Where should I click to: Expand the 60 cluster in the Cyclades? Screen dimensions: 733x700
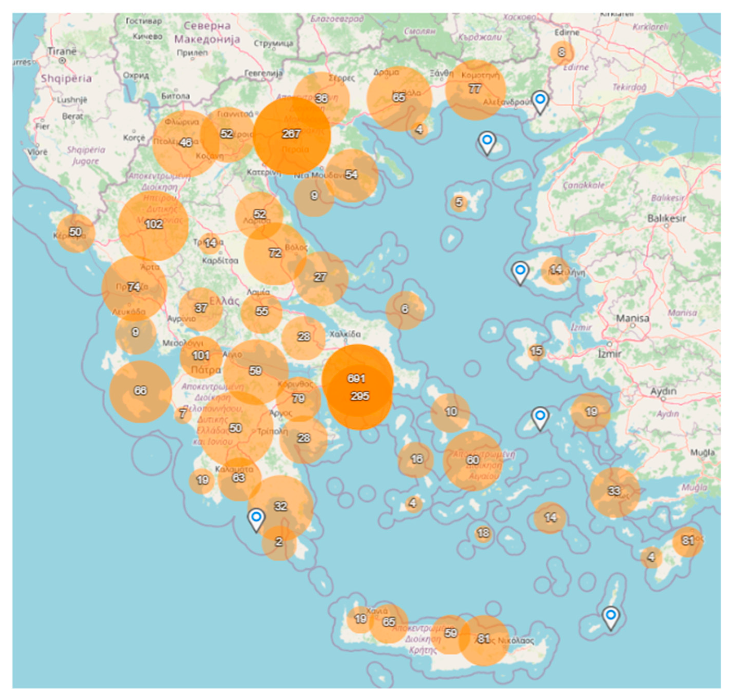point(473,460)
